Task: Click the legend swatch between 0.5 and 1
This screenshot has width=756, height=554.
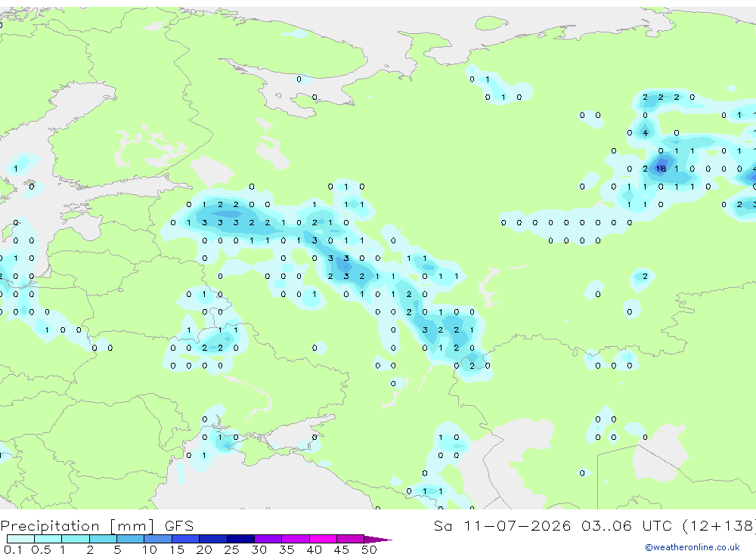Action: pos(48,539)
